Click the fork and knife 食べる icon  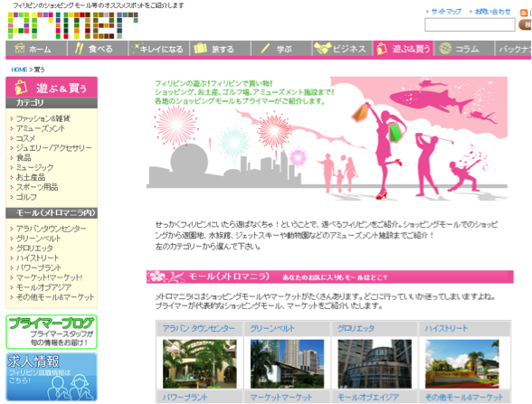click(79, 49)
